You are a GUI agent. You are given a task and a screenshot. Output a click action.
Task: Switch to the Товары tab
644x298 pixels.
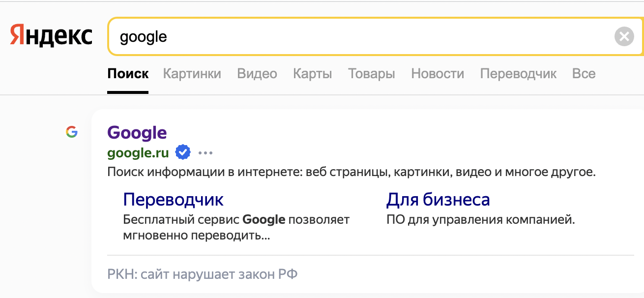click(372, 74)
